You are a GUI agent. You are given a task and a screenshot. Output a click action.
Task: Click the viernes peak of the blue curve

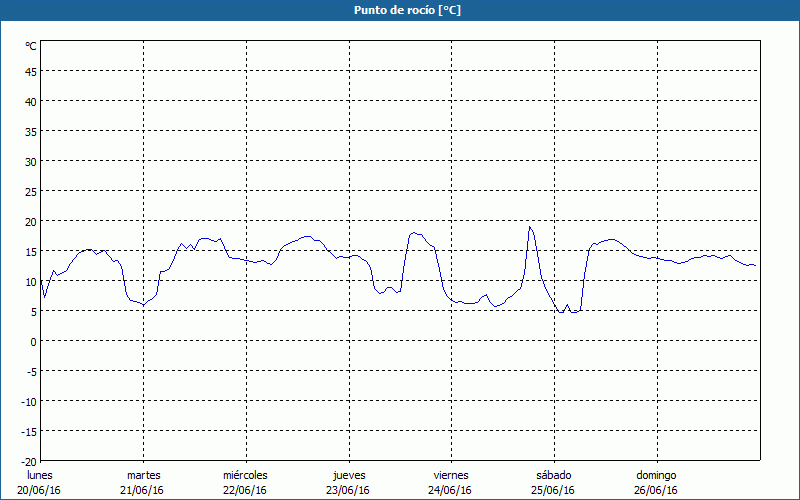[x=414, y=233]
